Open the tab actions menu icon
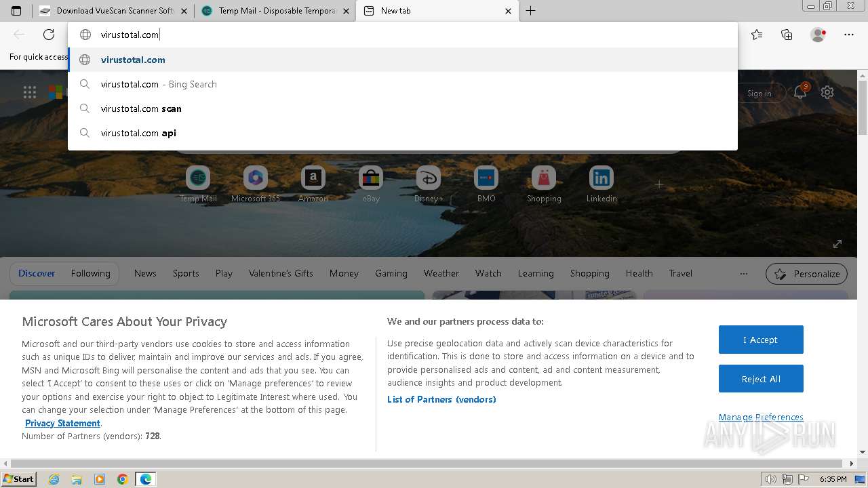Viewport: 868px width, 488px height. coord(16,11)
